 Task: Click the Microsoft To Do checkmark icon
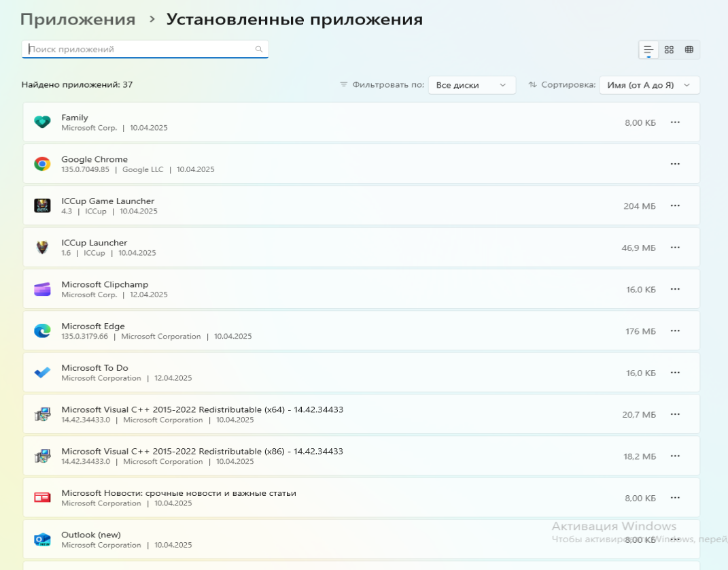pos(42,373)
